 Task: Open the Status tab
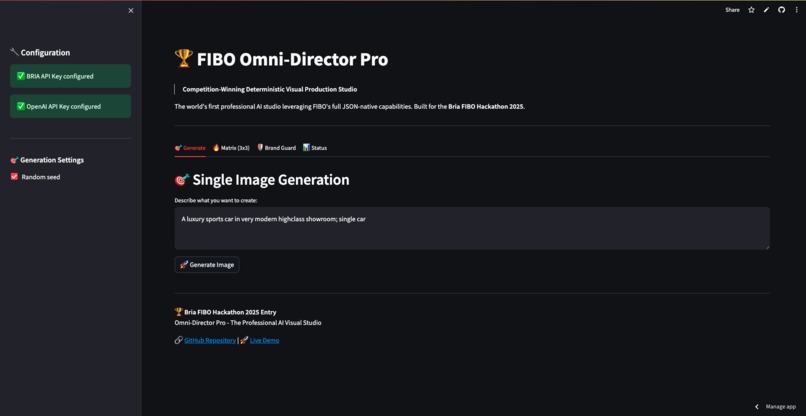click(x=315, y=148)
